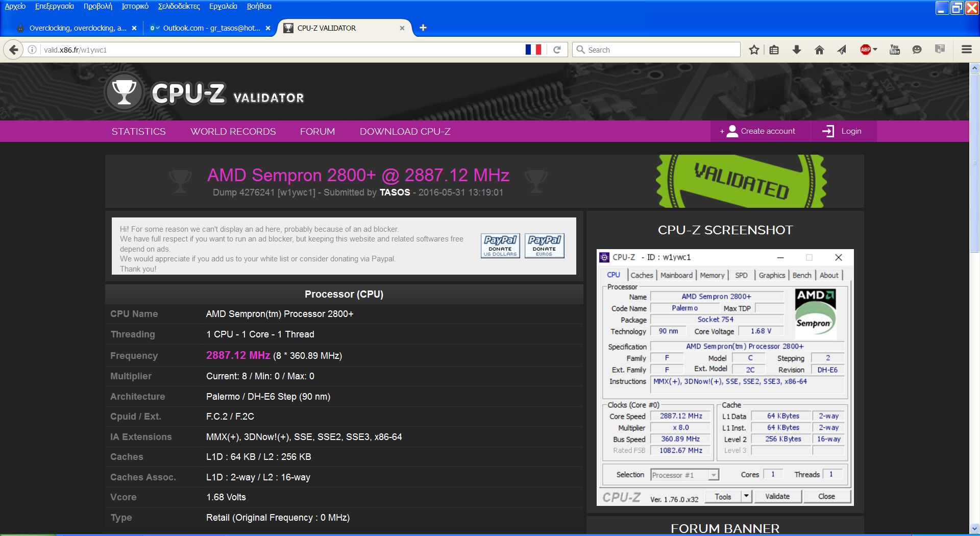Open the STATISTICS page
This screenshot has width=980, height=536.
coord(139,131)
